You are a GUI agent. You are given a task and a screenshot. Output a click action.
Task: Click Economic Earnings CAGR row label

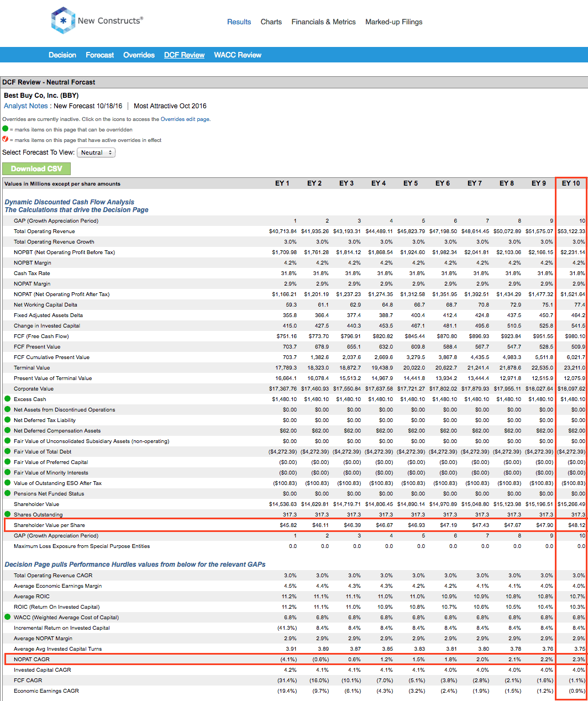point(46,691)
